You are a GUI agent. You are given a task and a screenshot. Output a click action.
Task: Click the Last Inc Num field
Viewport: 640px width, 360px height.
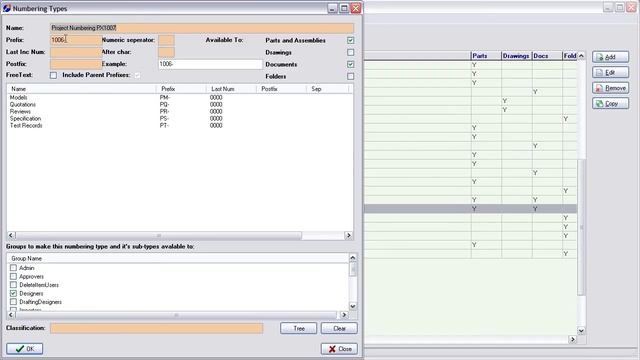point(75,52)
